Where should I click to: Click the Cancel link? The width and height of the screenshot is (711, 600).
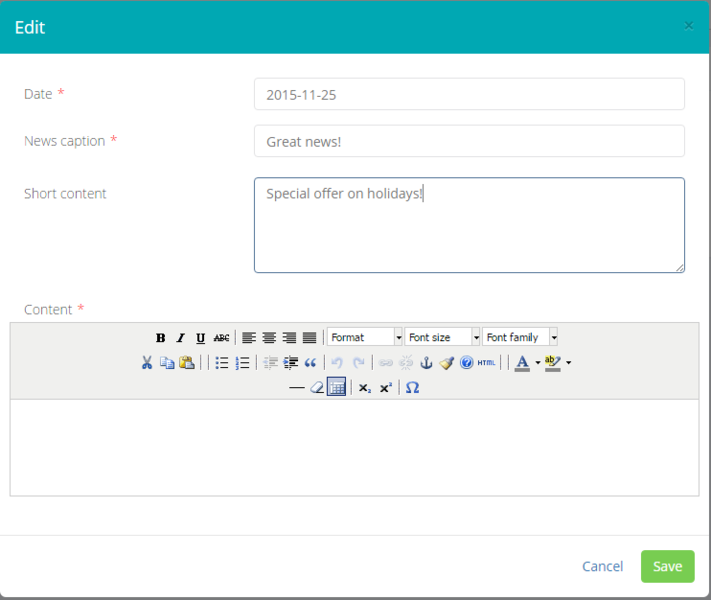602,567
